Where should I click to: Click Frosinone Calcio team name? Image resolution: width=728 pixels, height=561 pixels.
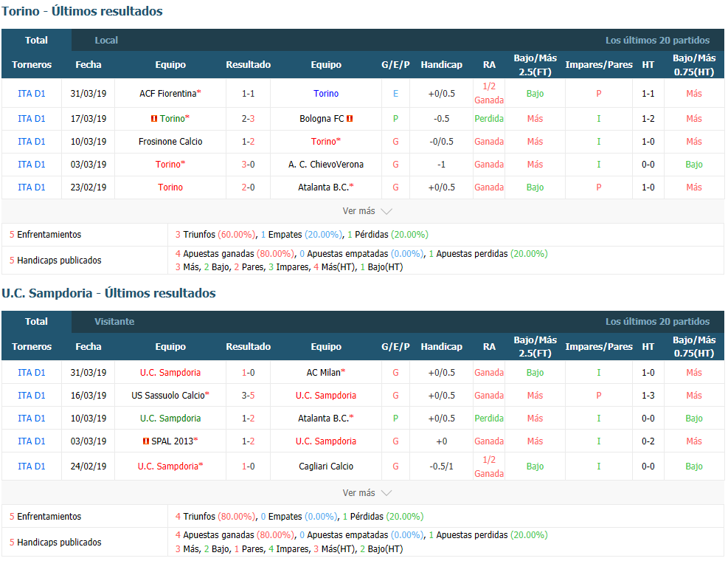[170, 141]
